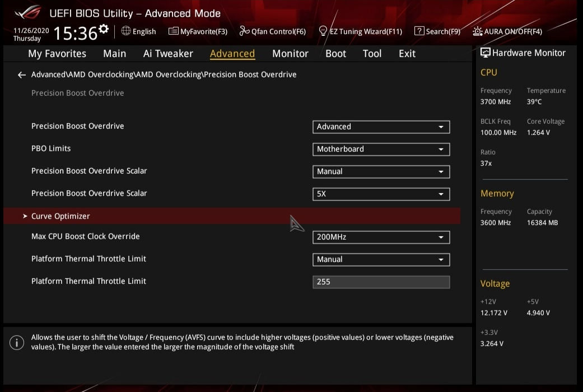
Task: Switch to My Favorites tab
Action: (57, 54)
